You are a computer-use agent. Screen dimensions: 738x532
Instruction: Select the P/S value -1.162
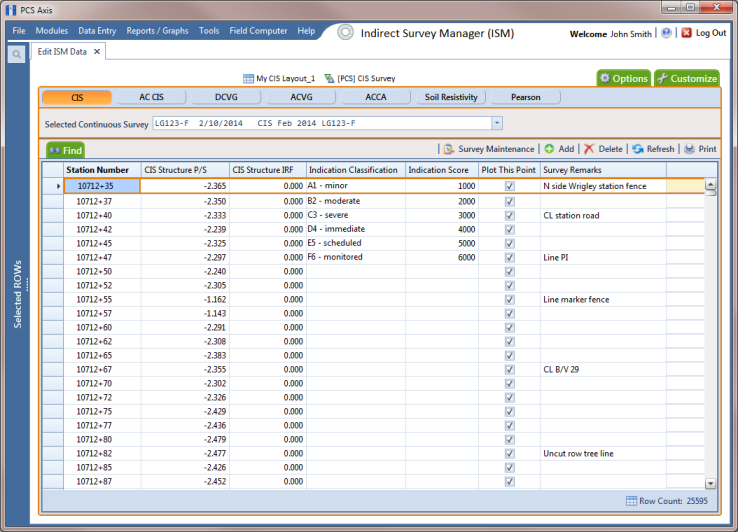pyautogui.click(x=215, y=299)
